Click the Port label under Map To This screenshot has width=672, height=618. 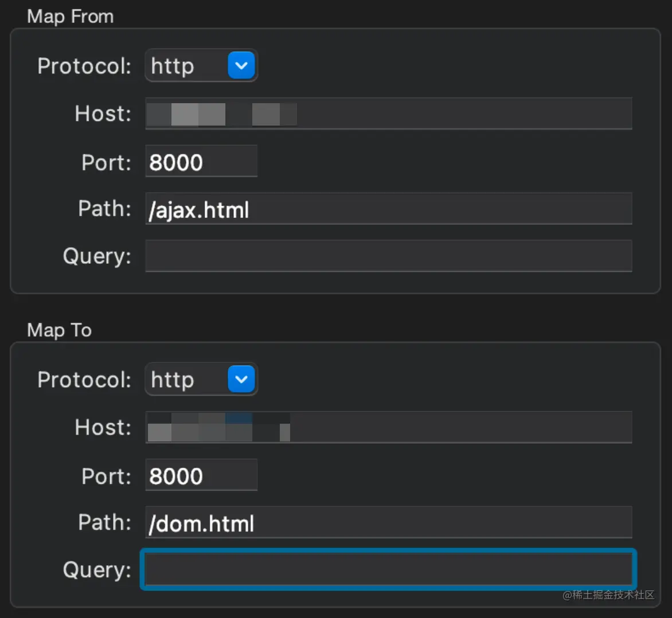[x=106, y=476]
